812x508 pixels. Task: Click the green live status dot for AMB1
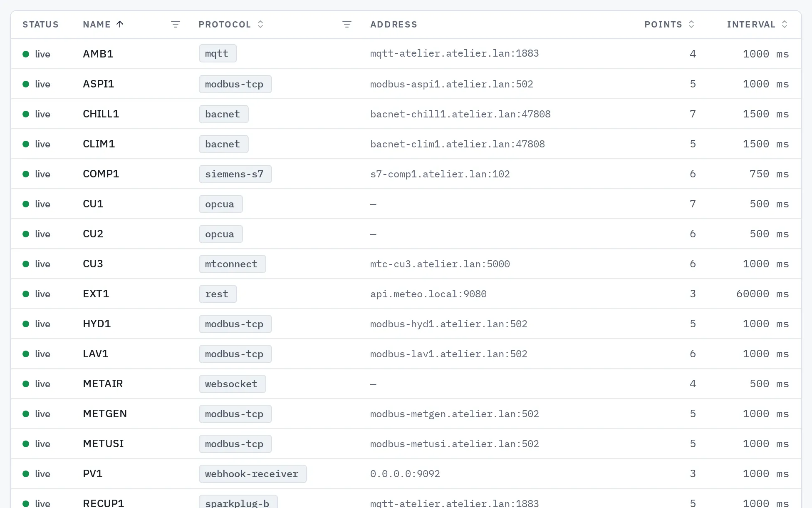pyautogui.click(x=26, y=54)
